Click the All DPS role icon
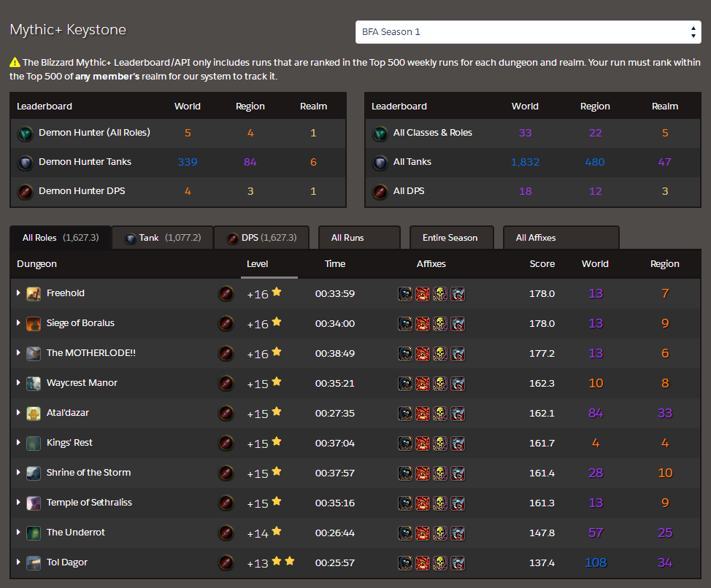The image size is (711, 588). (x=380, y=192)
